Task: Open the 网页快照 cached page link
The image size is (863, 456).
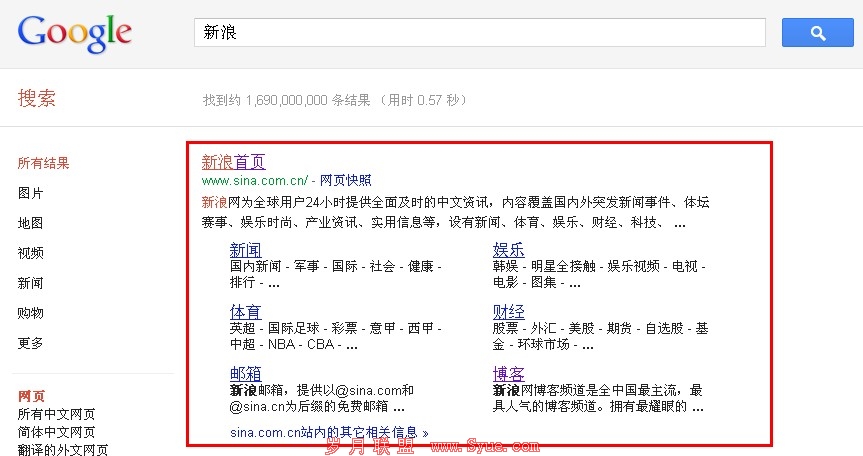Action: (345, 181)
